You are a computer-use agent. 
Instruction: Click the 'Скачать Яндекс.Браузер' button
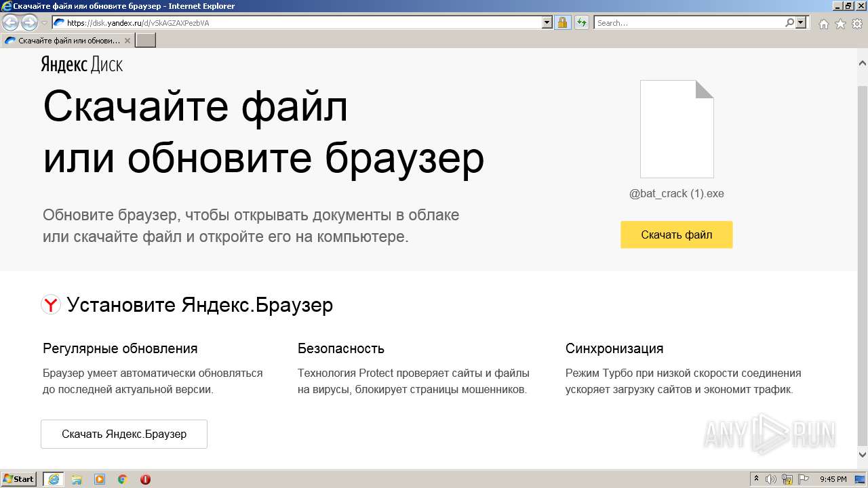tap(124, 434)
